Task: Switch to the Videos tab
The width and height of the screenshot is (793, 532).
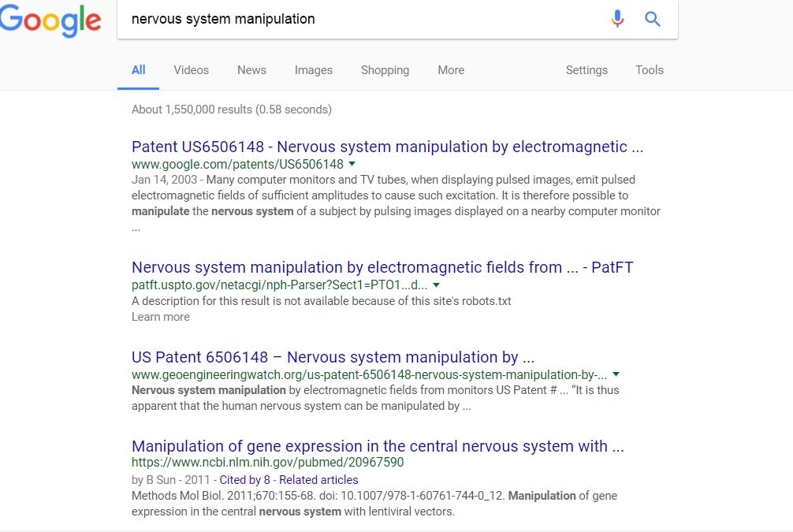Action: [192, 70]
